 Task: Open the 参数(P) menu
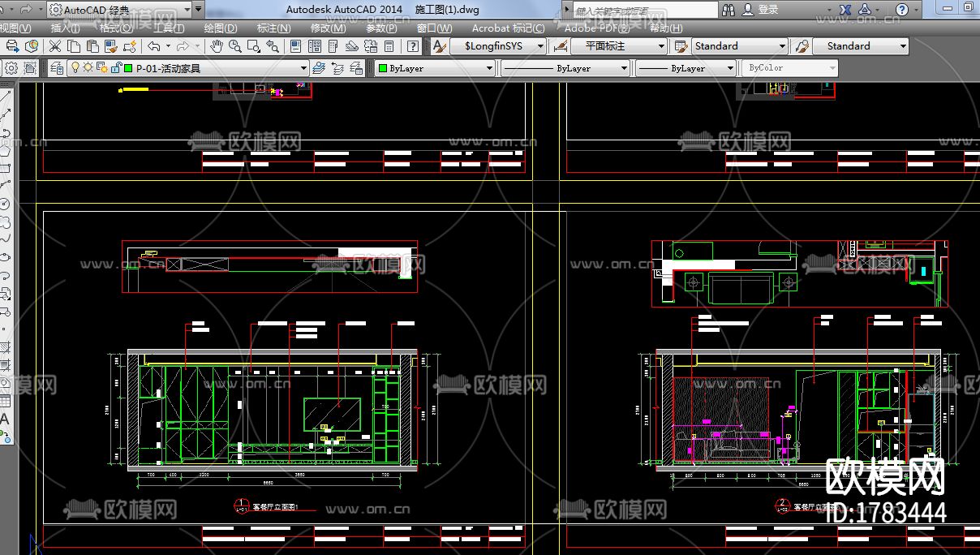(381, 28)
